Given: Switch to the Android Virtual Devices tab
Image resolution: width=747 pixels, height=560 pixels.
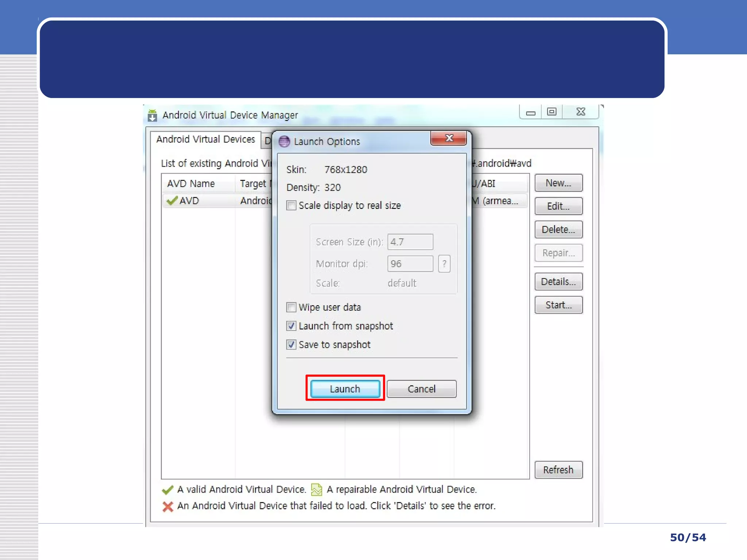Looking at the screenshot, I should [206, 139].
